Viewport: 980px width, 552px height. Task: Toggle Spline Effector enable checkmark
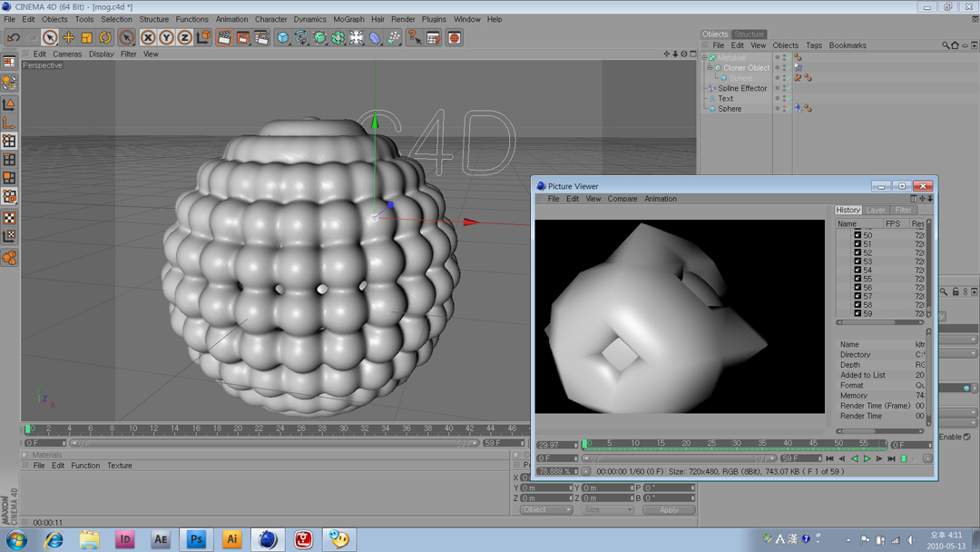[x=789, y=88]
